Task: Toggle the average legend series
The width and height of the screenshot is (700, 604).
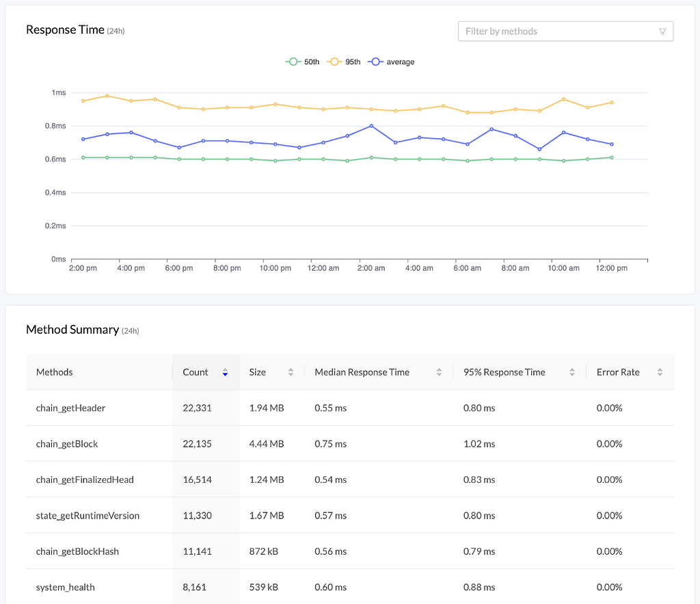Action: pyautogui.click(x=391, y=62)
